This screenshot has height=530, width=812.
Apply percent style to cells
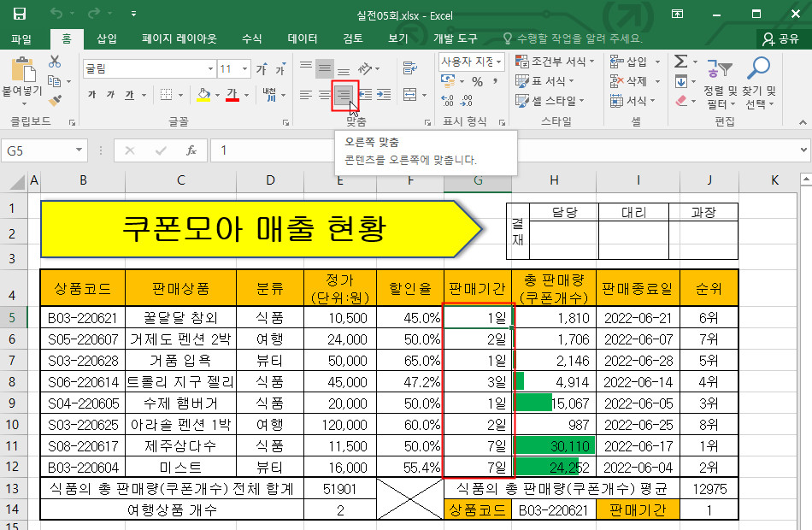coord(478,82)
